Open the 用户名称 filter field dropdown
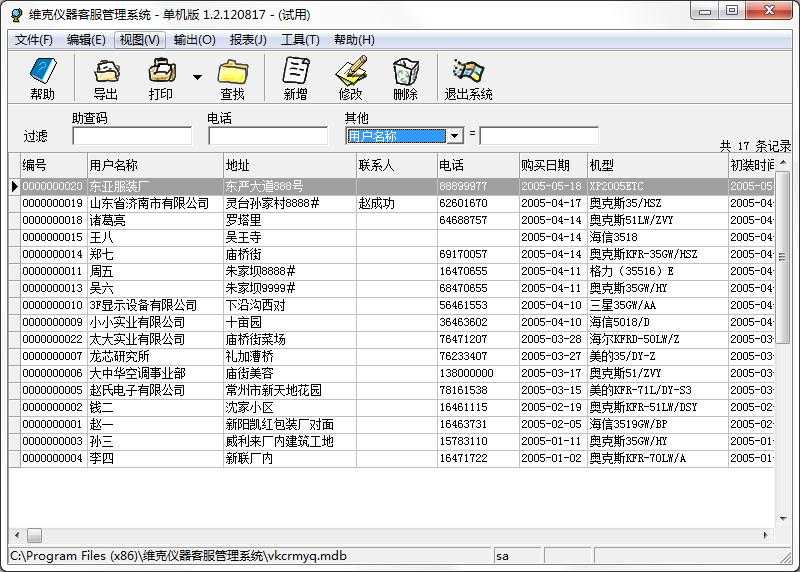The width and height of the screenshot is (800, 572). [454, 136]
